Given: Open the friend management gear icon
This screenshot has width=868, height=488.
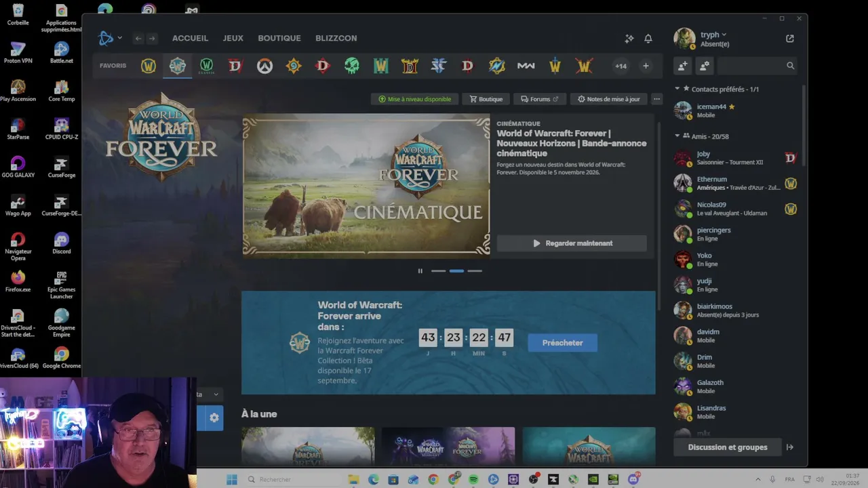Looking at the screenshot, I should [x=705, y=66].
